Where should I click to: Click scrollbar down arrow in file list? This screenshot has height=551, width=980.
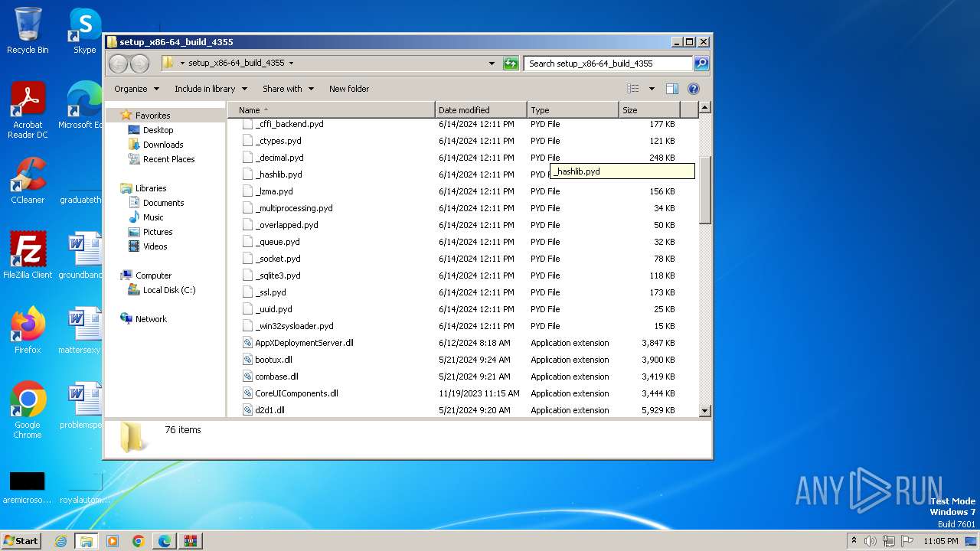[x=705, y=411]
